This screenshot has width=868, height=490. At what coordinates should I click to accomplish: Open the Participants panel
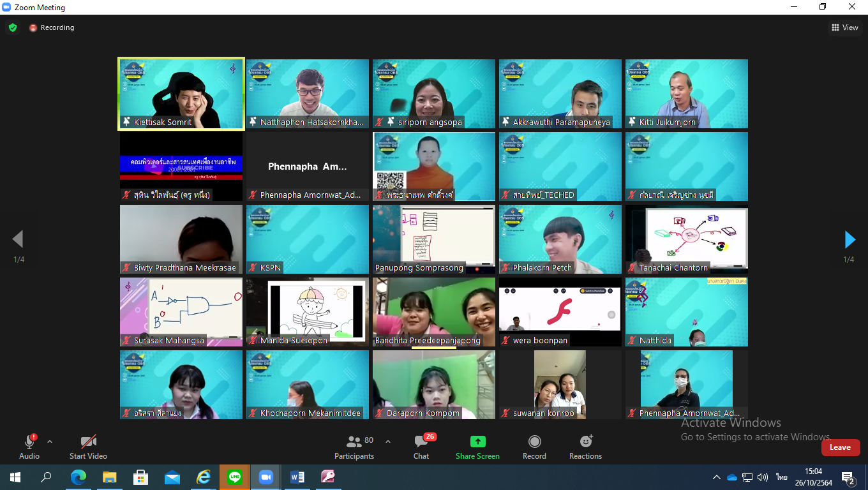tap(354, 447)
